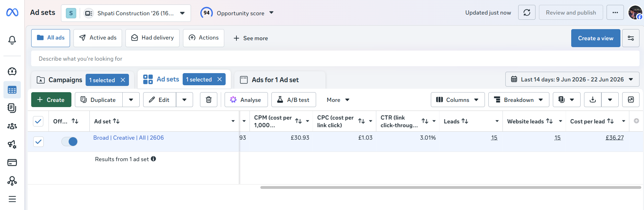Click the Create a view button

pyautogui.click(x=595, y=38)
